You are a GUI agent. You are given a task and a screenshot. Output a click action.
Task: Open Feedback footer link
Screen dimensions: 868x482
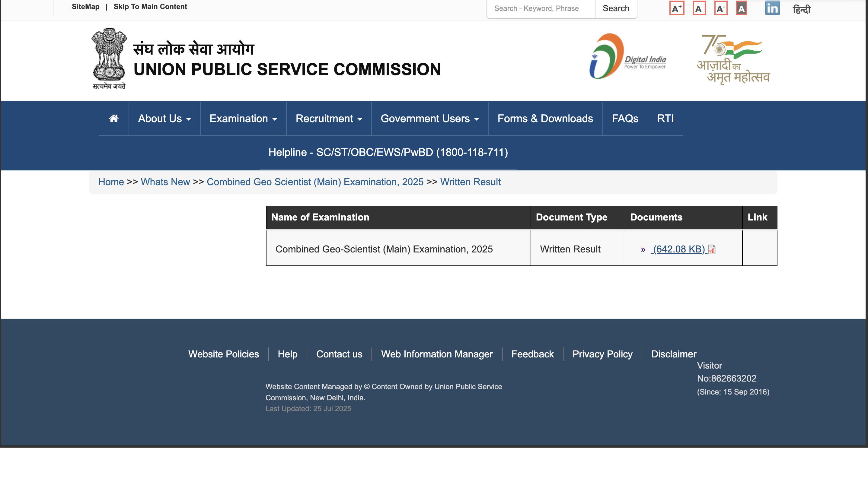point(532,354)
